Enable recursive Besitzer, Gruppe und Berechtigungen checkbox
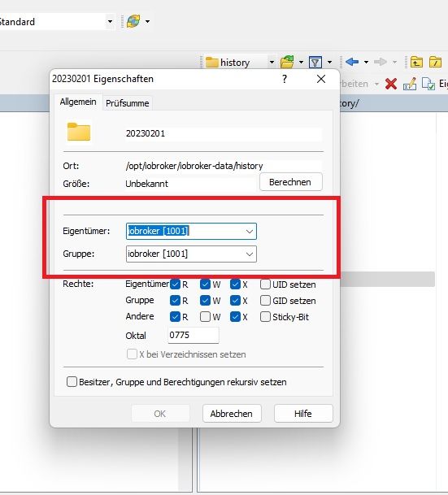Viewport: 448px width, 495px height. 72,382
